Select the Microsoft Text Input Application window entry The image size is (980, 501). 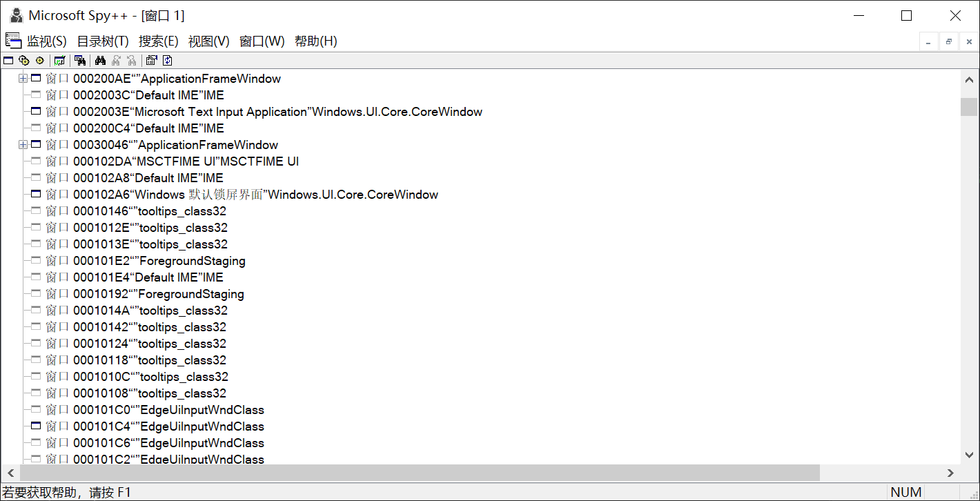276,112
